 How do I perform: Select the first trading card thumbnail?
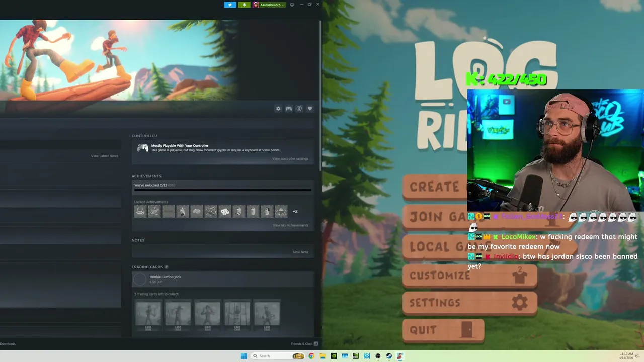(148, 315)
